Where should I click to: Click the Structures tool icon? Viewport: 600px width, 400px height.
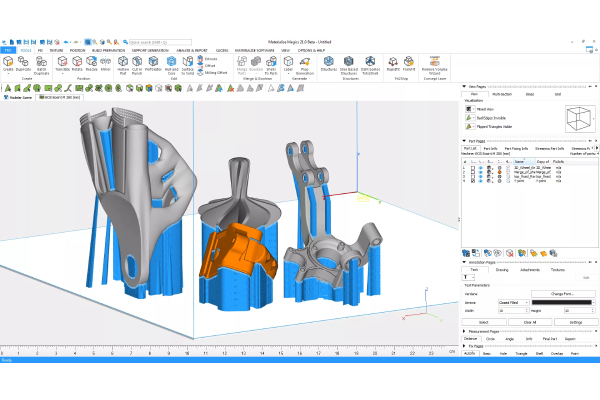[328, 62]
